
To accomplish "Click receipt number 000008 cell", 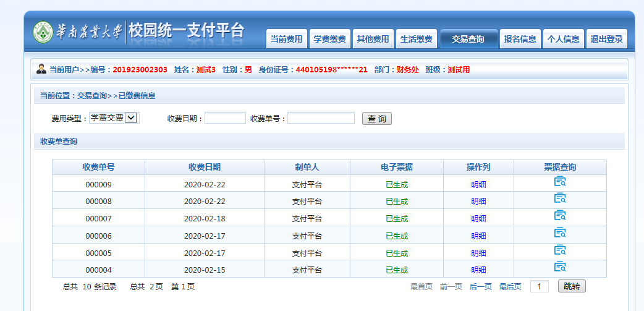I will click(x=98, y=202).
